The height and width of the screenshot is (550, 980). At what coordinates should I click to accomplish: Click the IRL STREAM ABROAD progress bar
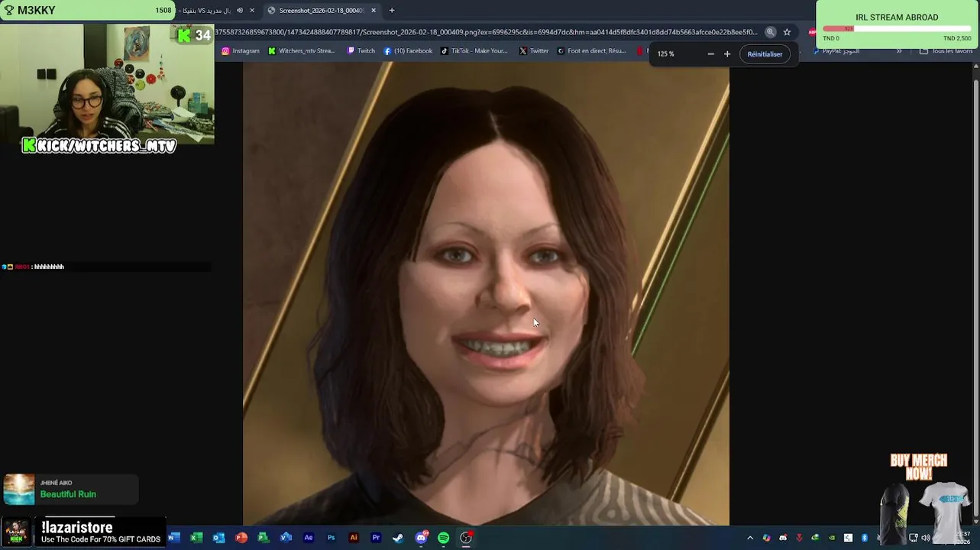tap(897, 29)
